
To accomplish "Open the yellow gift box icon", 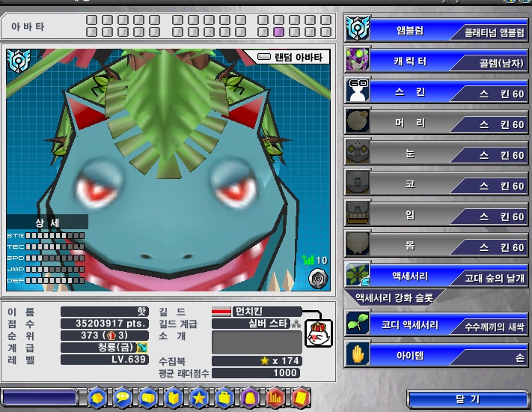I will 174,398.
